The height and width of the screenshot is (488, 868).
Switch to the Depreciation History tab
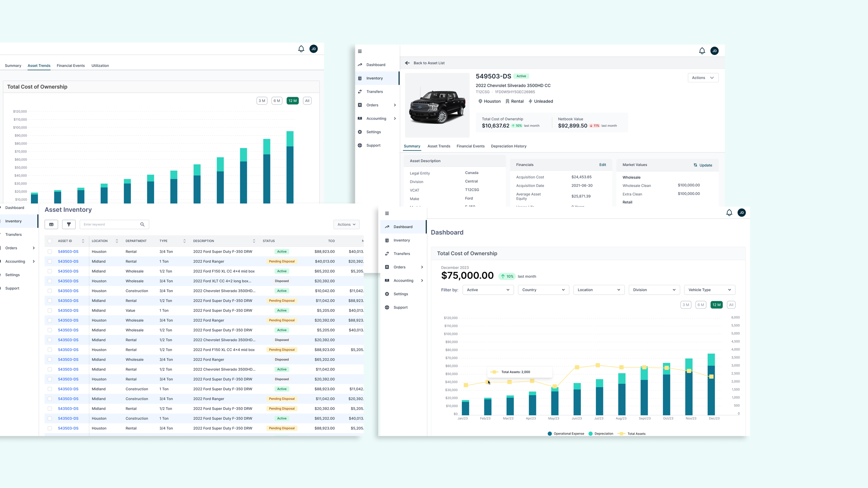coord(508,146)
